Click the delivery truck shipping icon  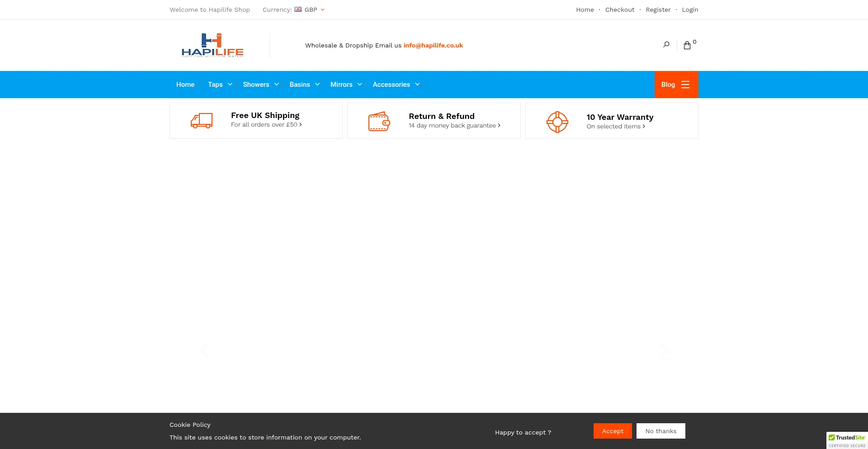(202, 121)
